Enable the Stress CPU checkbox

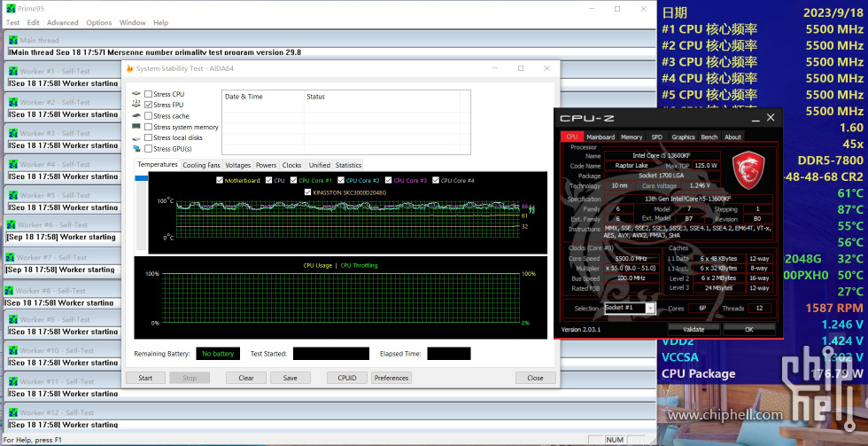click(149, 94)
